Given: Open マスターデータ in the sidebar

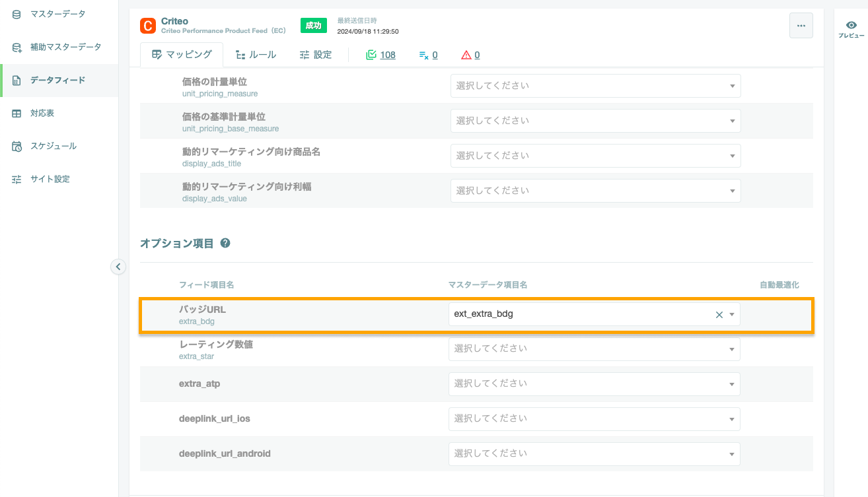Looking at the screenshot, I should click(x=58, y=14).
